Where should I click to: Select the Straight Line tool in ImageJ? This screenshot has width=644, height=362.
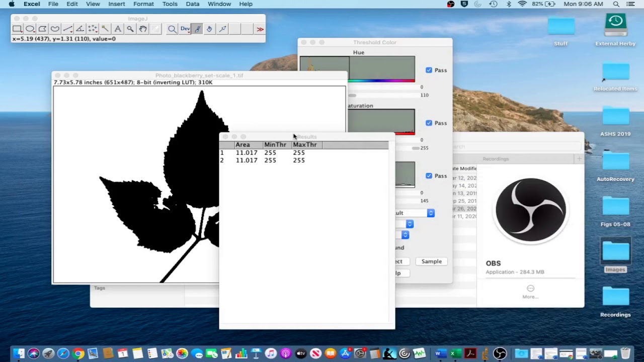coord(67,29)
